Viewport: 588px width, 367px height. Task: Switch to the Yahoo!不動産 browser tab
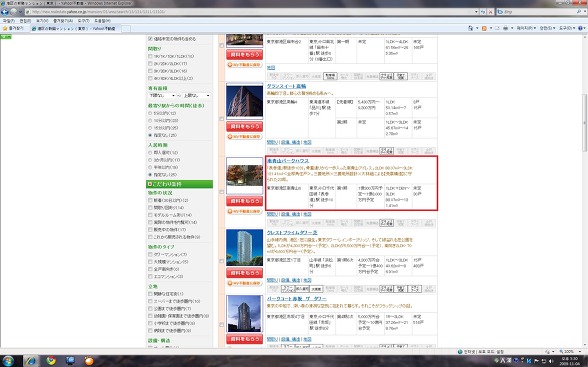[x=75, y=28]
